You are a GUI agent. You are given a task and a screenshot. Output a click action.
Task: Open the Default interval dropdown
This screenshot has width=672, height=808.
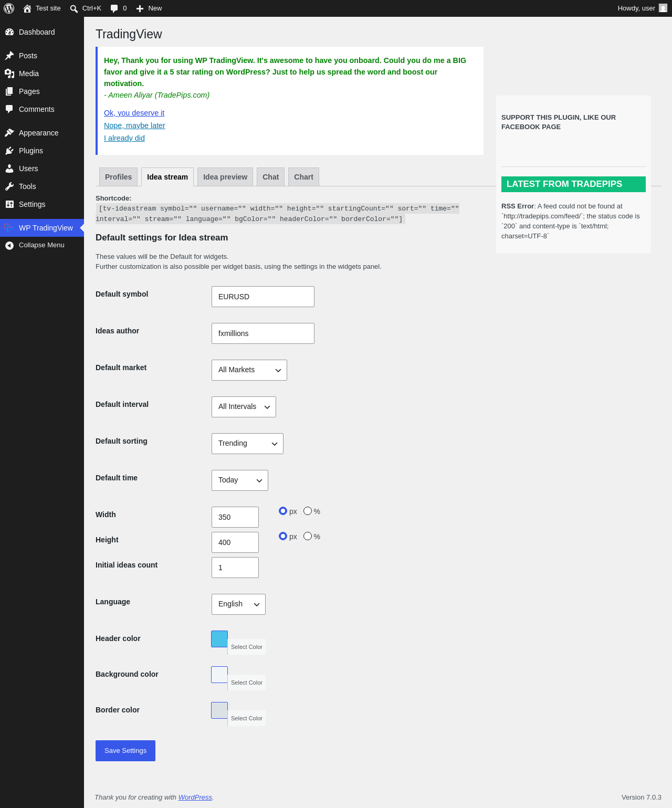tap(244, 407)
